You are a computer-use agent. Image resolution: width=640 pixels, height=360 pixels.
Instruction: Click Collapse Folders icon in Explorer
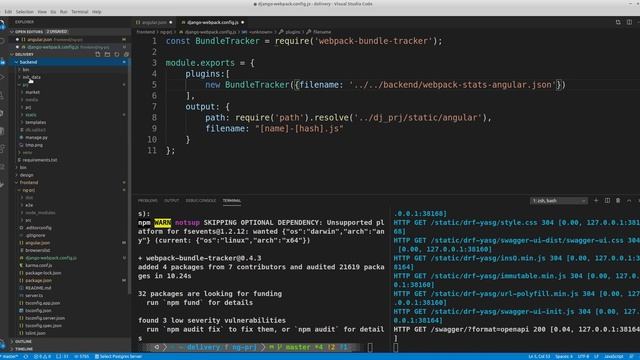126,54
